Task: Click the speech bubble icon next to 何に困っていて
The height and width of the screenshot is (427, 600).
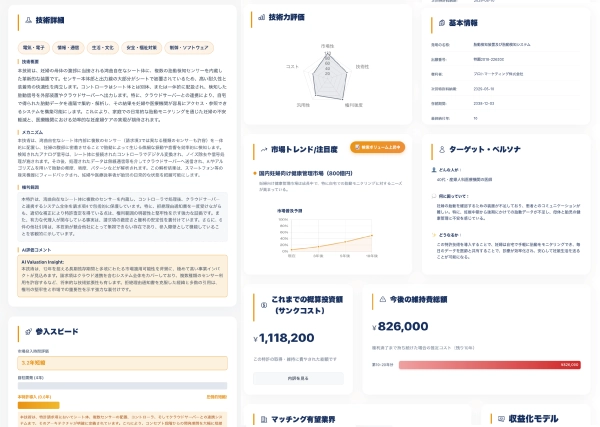Action: click(434, 196)
